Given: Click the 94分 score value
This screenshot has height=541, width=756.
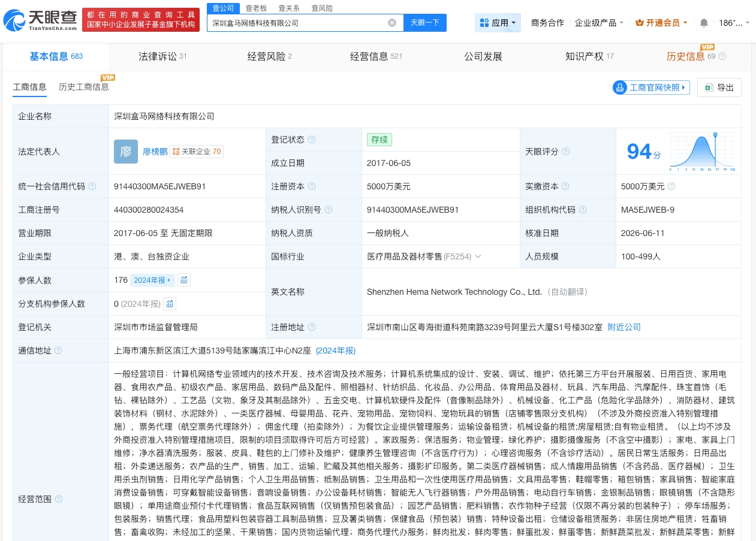Looking at the screenshot, I should point(644,152).
